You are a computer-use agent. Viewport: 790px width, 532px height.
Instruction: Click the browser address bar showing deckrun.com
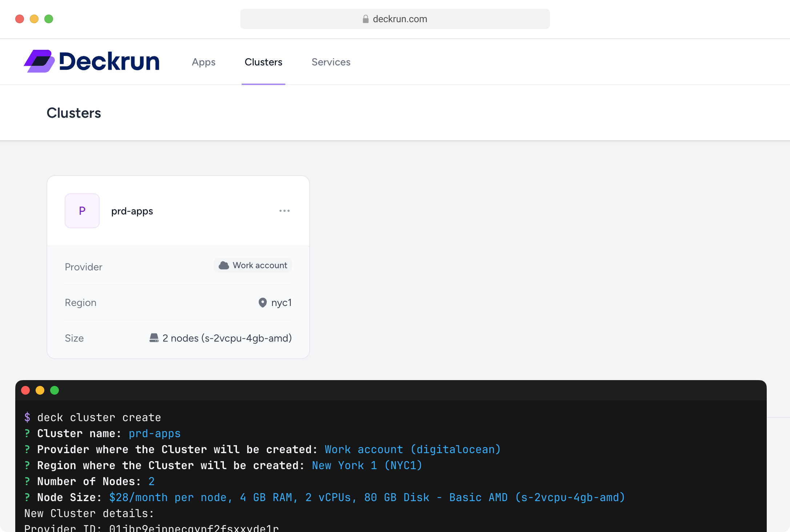point(395,19)
